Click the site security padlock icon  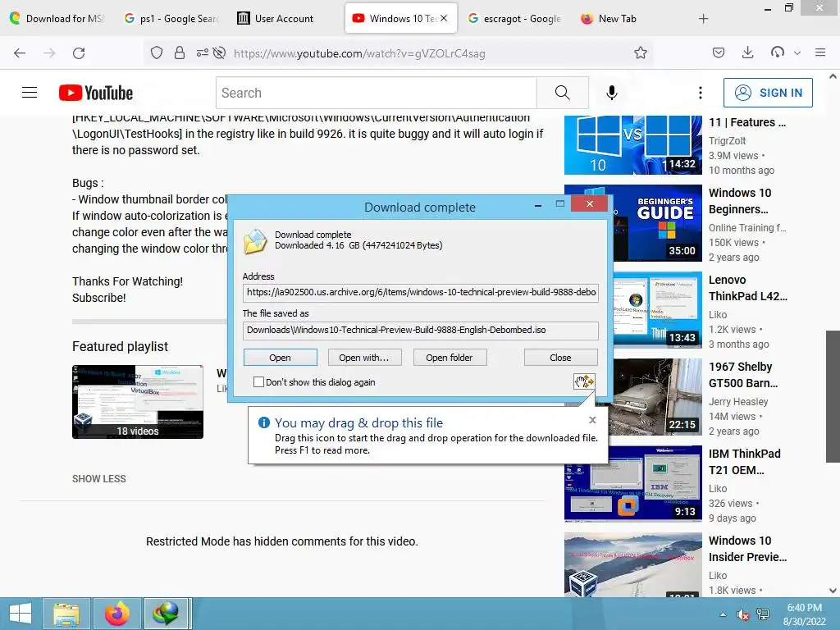[180, 52]
